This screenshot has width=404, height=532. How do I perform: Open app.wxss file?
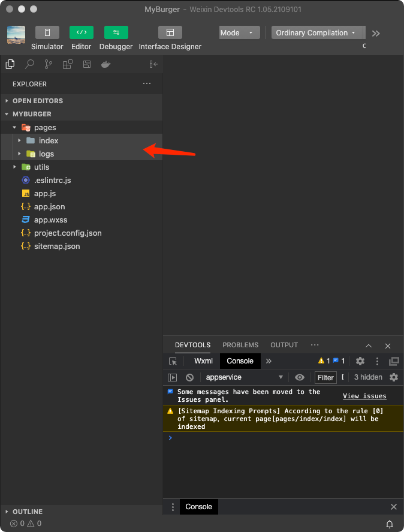[82, 220]
